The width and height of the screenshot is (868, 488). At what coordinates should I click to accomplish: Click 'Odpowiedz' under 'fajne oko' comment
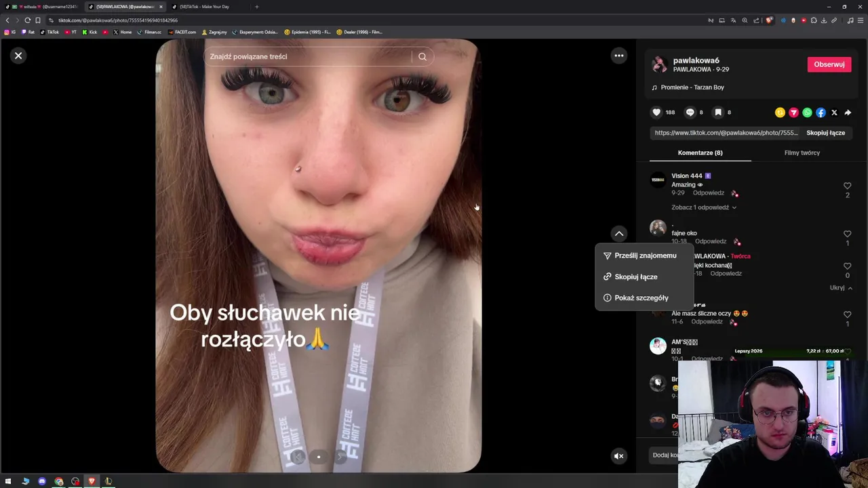point(710,241)
